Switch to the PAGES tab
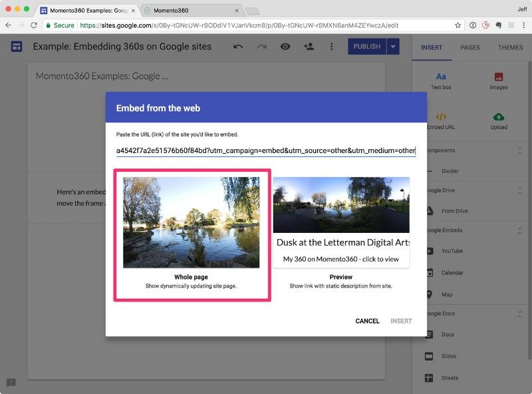 point(470,47)
